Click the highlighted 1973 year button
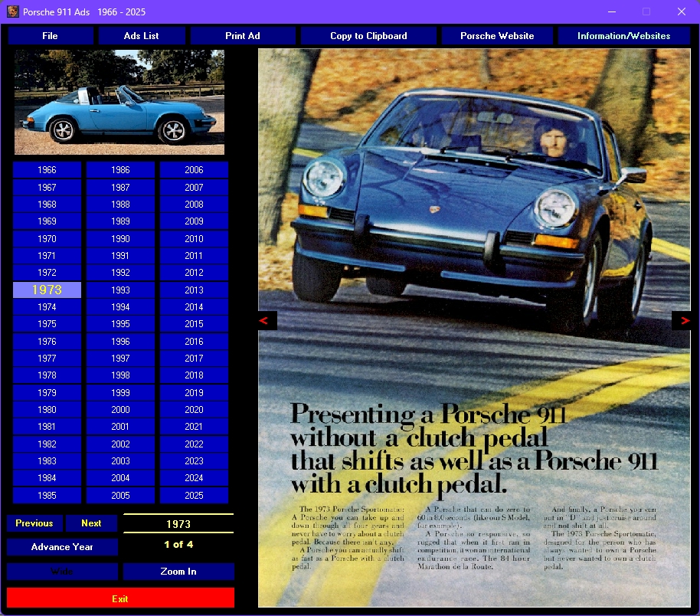 [47, 290]
